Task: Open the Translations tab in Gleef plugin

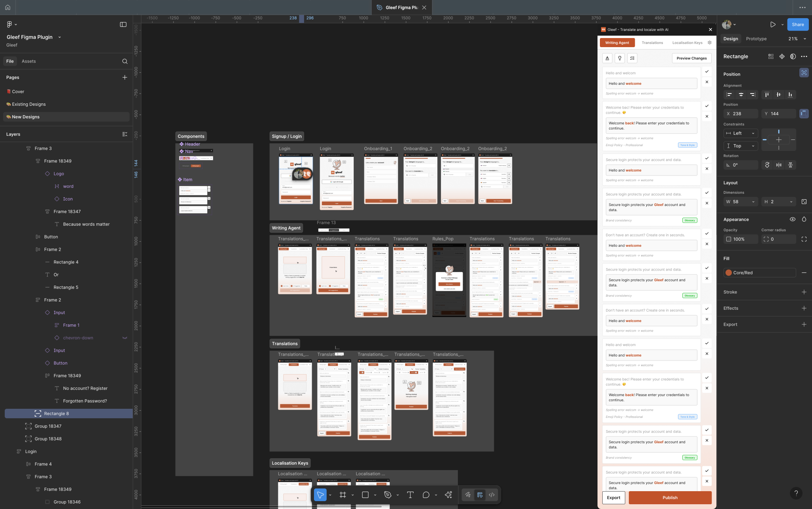Action: pos(652,43)
